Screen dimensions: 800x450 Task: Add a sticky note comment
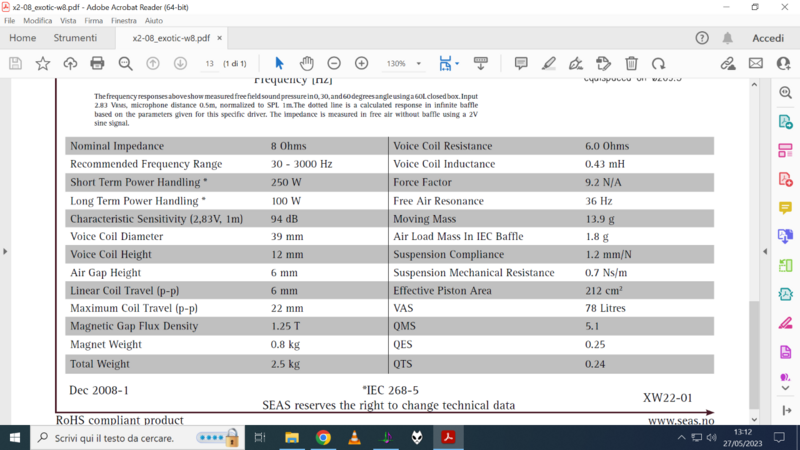(521, 63)
